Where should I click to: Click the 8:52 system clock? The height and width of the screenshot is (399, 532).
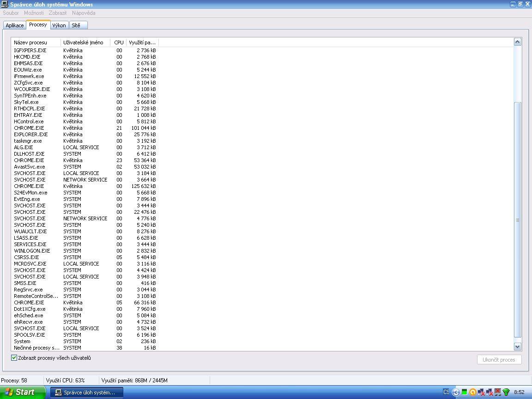[519, 393]
